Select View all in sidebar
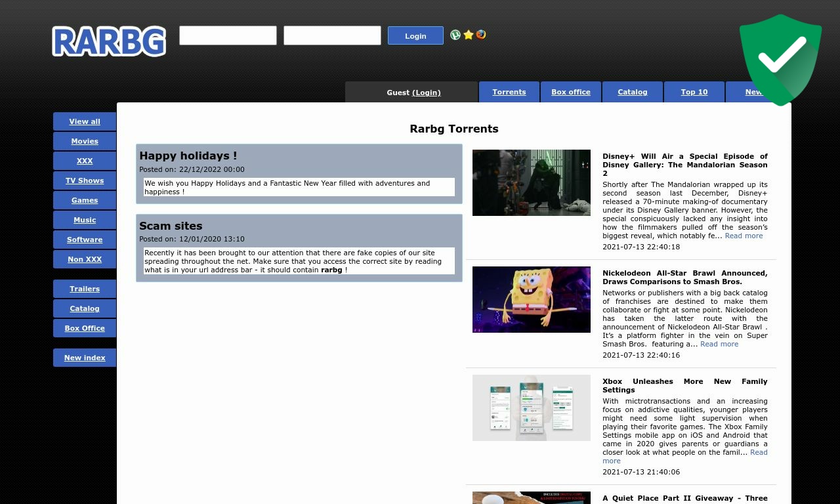 pos(85,121)
